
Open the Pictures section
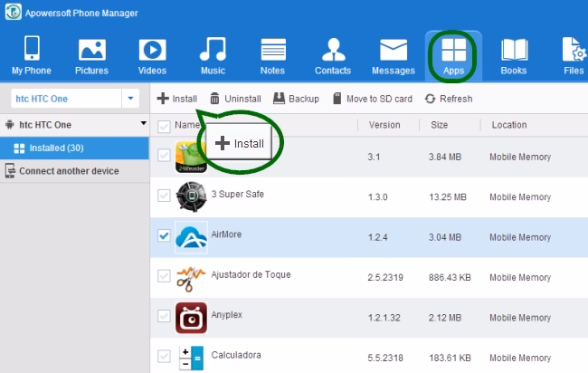pos(91,55)
